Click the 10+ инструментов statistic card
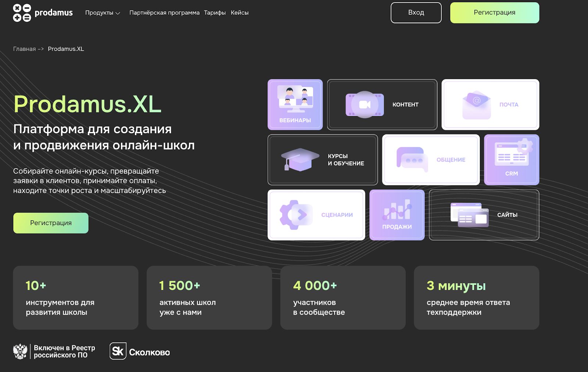 pyautogui.click(x=76, y=298)
